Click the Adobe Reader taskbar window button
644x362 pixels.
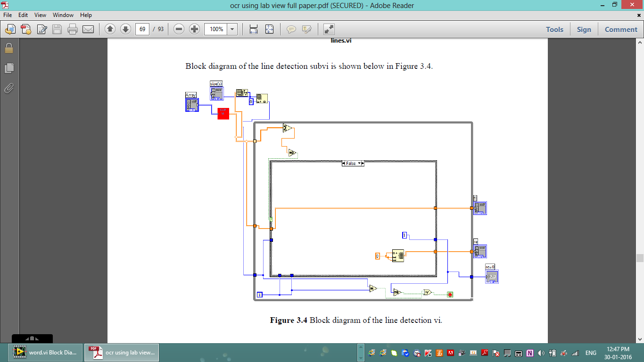[122, 353]
